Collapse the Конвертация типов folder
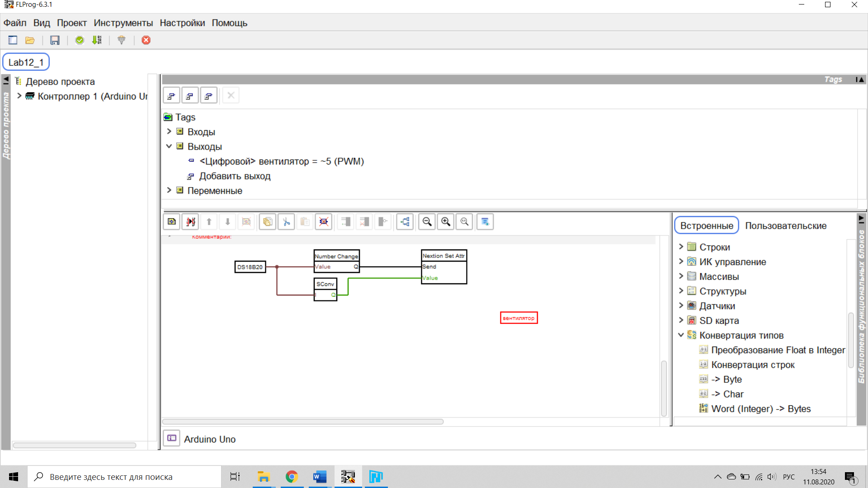 (681, 335)
